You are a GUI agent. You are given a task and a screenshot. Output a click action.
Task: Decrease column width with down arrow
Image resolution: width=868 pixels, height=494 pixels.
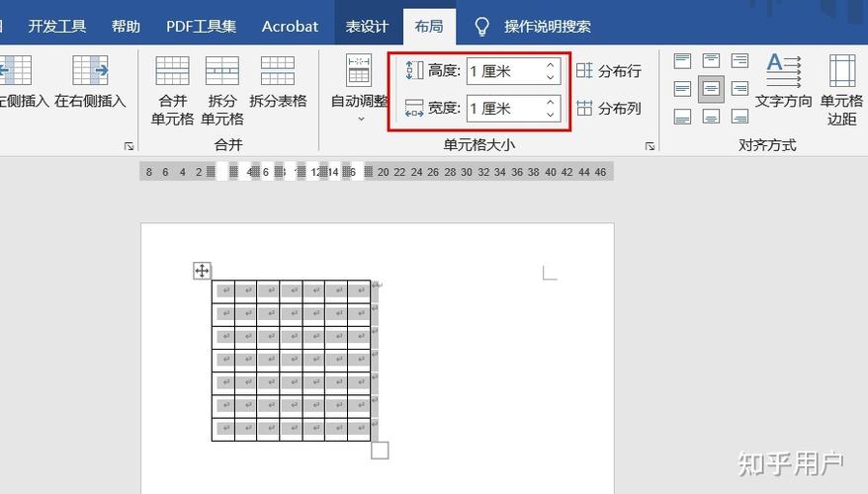(551, 115)
